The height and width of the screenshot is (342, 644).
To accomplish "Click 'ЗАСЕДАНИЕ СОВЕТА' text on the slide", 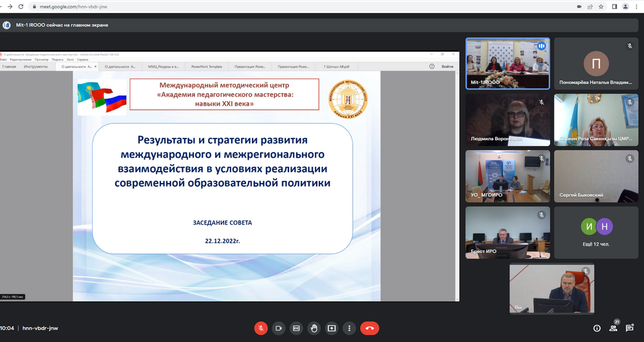I will (222, 223).
